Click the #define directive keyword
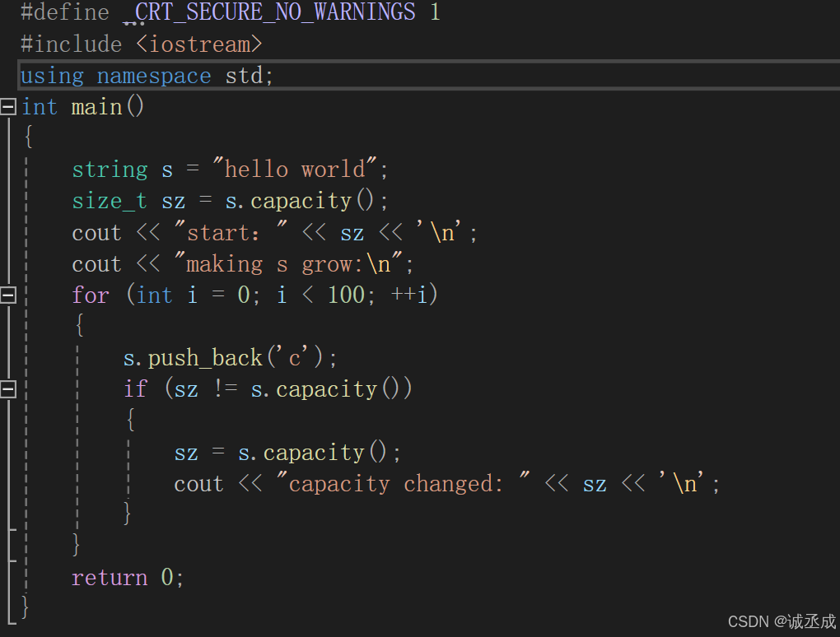The image size is (840, 637). click(65, 12)
